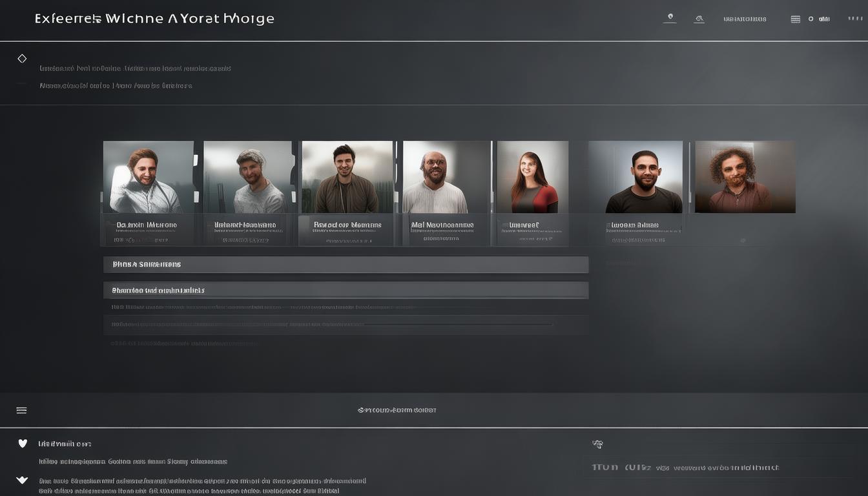868x496 pixels.
Task: Click the name label under the fourth profile card
Action: (442, 225)
